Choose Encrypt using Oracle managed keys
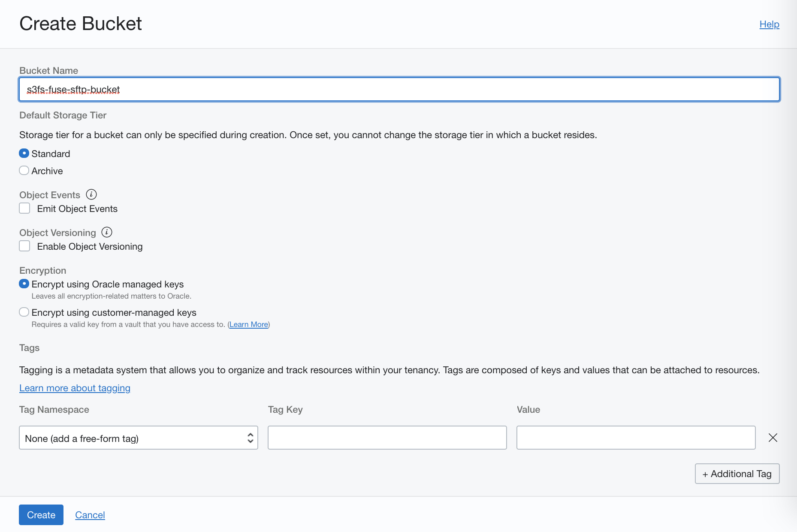The width and height of the screenshot is (797, 532). click(x=24, y=284)
